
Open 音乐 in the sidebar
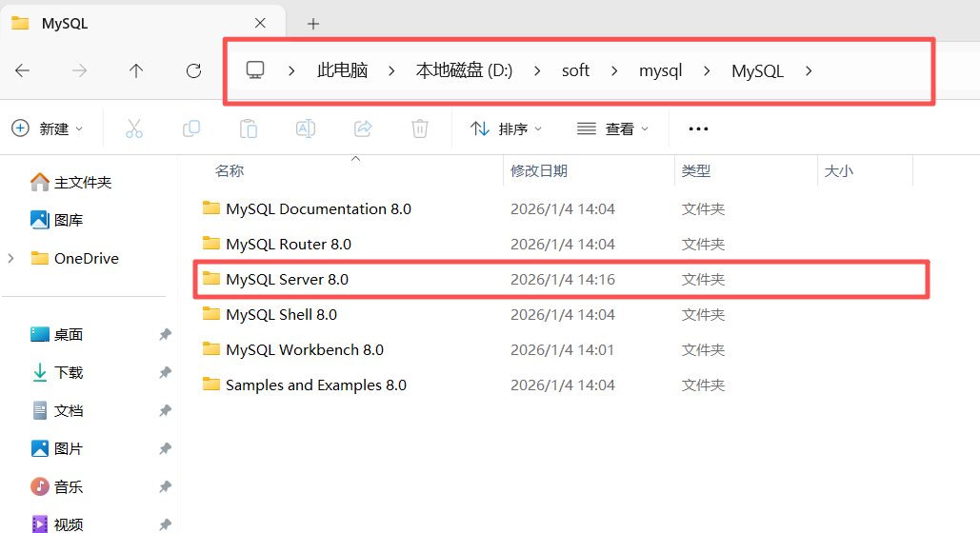(57, 486)
